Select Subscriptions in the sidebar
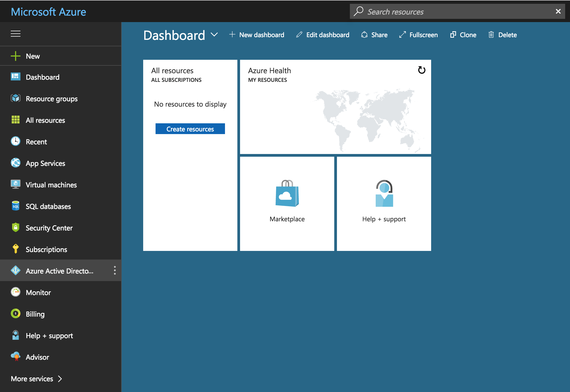The image size is (570, 392). pyautogui.click(x=61, y=249)
